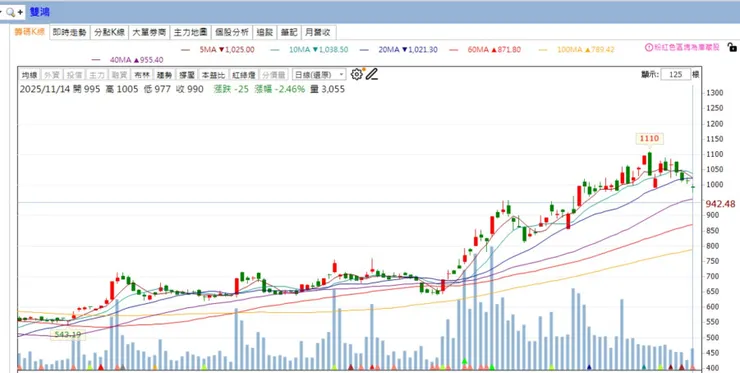The height and width of the screenshot is (373, 740).
Task: Click the 1110 high price label
Action: [649, 138]
